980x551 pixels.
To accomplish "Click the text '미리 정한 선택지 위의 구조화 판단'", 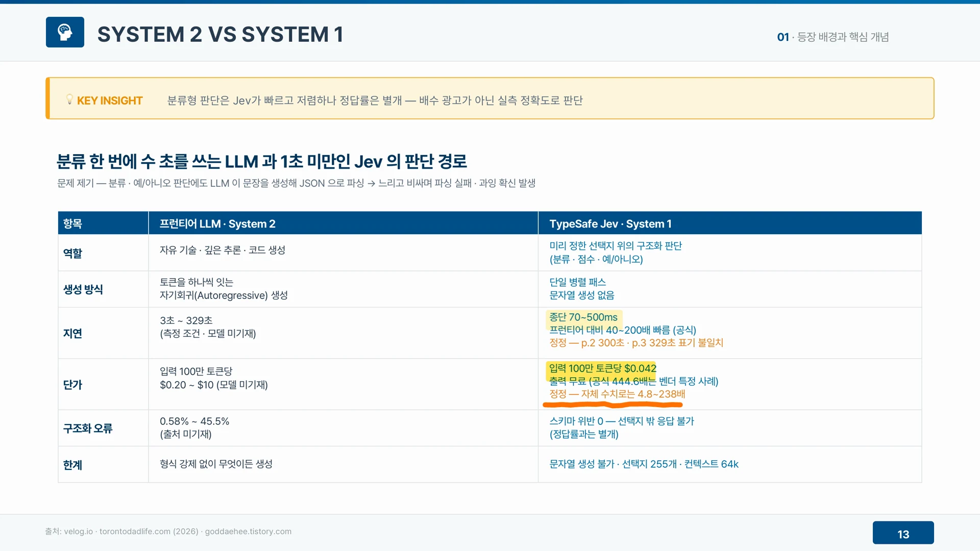I will coord(616,246).
